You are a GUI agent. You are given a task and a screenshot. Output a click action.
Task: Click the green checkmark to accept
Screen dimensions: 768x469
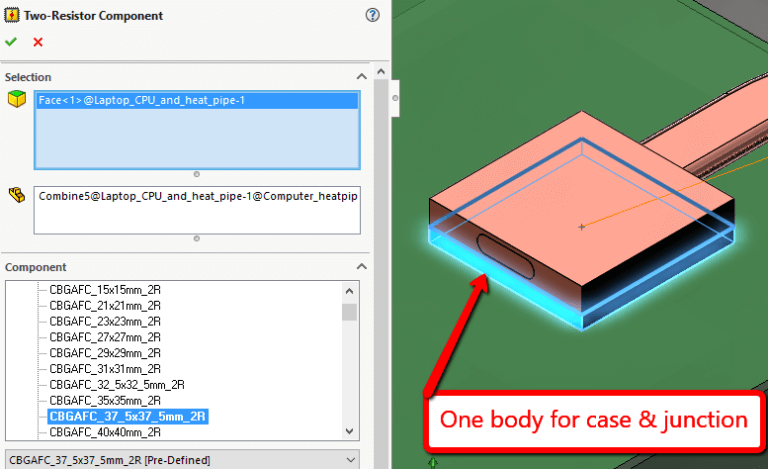click(11, 42)
